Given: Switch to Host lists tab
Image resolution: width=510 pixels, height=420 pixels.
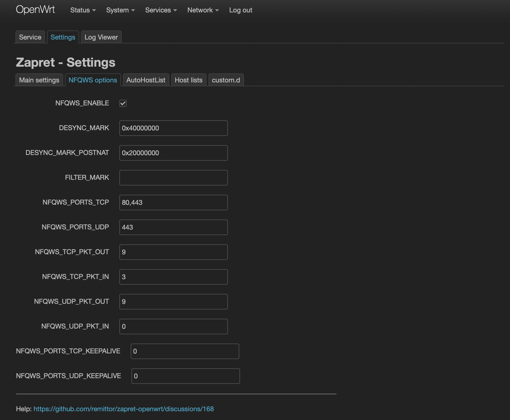Looking at the screenshot, I should pyautogui.click(x=189, y=80).
